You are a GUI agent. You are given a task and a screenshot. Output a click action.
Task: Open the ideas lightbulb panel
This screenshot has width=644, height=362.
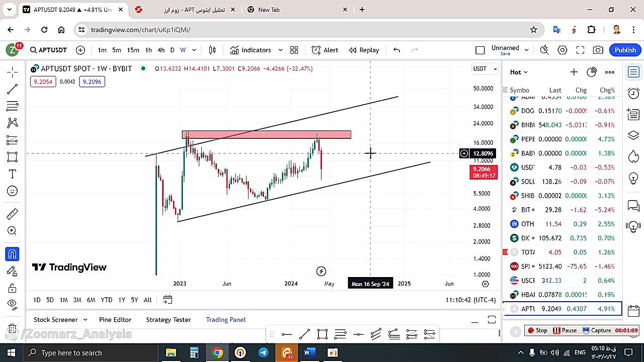pos(633,178)
